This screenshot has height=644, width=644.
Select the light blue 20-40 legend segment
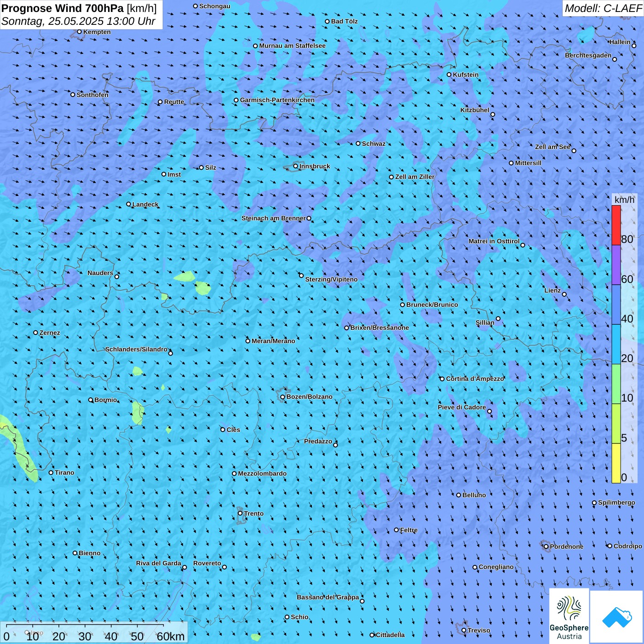coord(616,344)
